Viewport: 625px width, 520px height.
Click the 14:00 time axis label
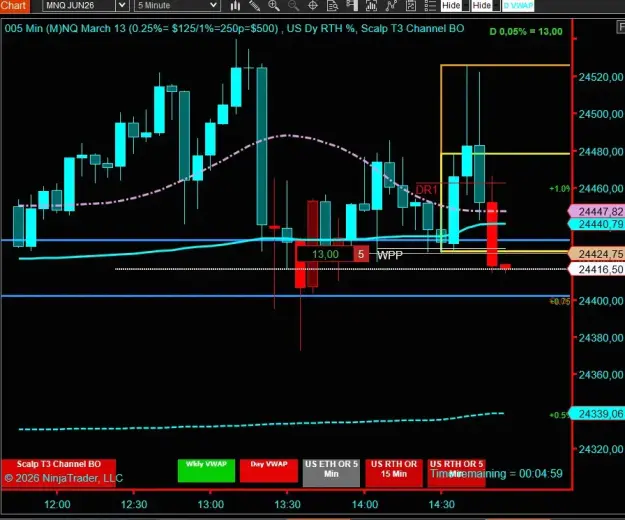pyautogui.click(x=365, y=504)
